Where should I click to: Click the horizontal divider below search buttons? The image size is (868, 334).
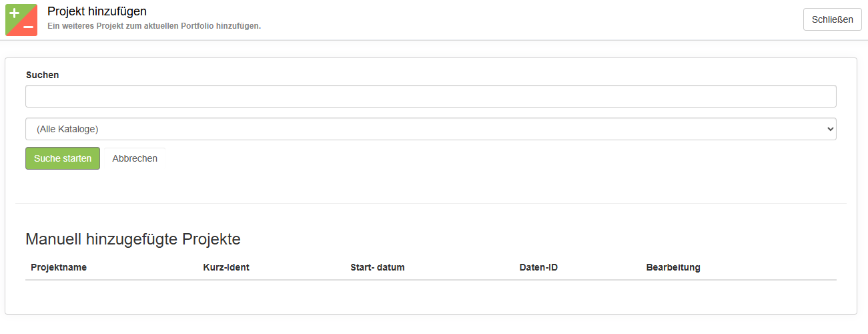pos(430,203)
